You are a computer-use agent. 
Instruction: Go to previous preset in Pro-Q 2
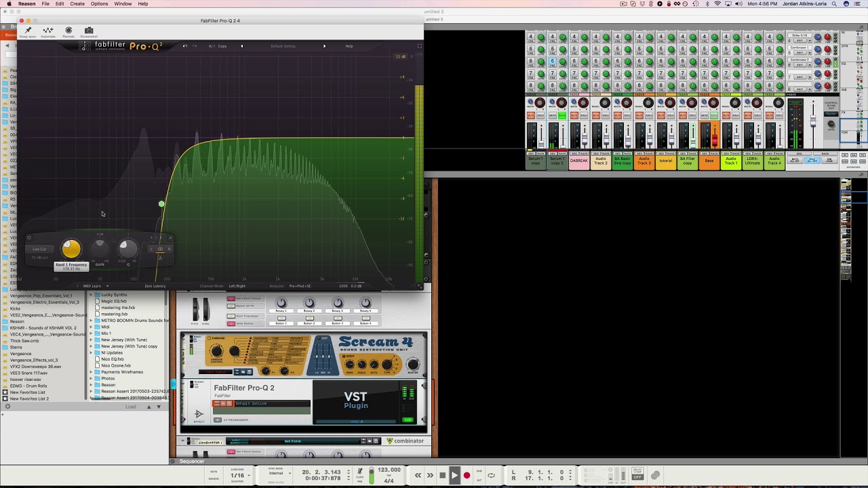pos(241,46)
